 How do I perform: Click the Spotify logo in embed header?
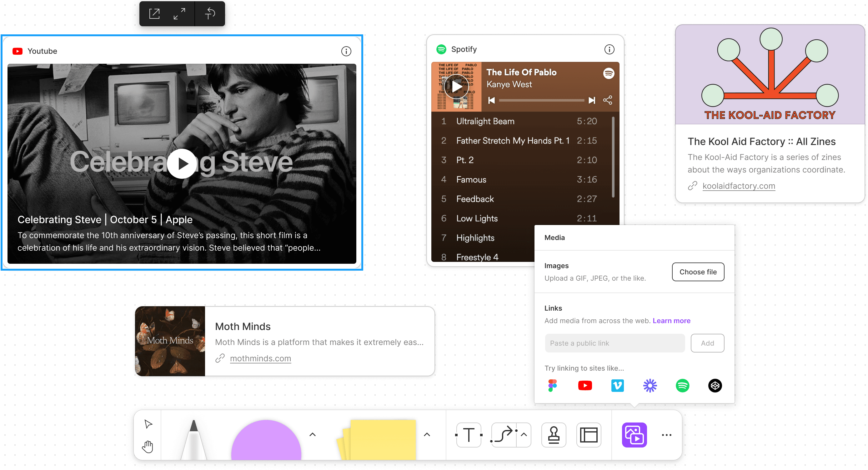tap(441, 49)
